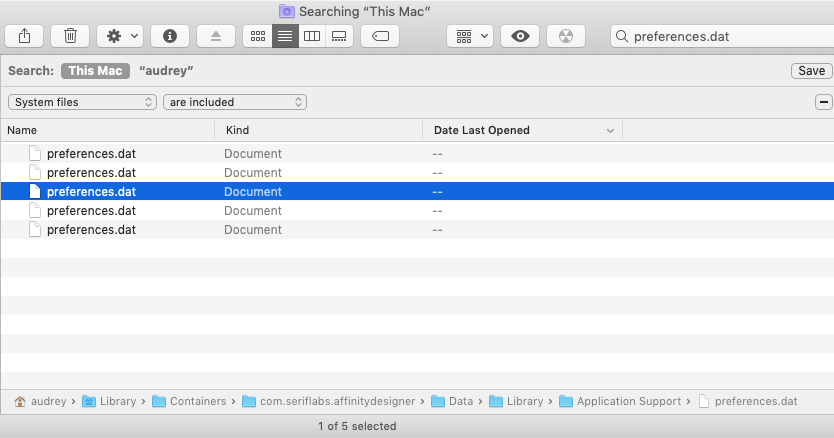Click the Edit Tags icon
This screenshot has width=834, height=438.
(x=380, y=36)
